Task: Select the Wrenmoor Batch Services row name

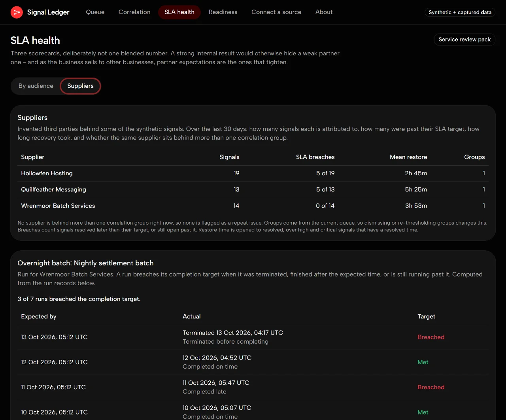Action: click(58, 206)
